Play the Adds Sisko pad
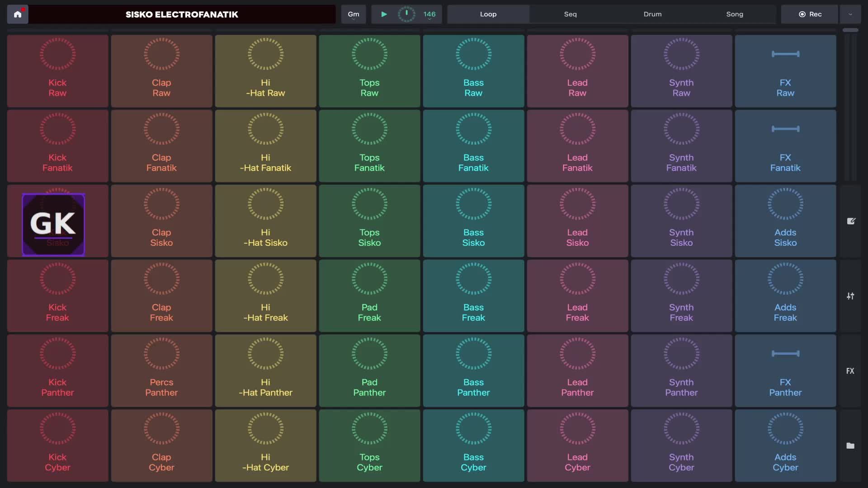 click(x=786, y=221)
